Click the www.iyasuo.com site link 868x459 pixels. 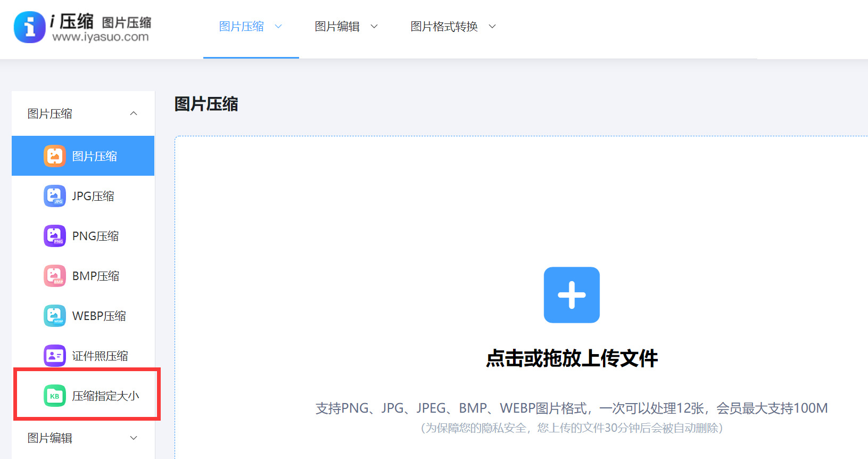101,37
